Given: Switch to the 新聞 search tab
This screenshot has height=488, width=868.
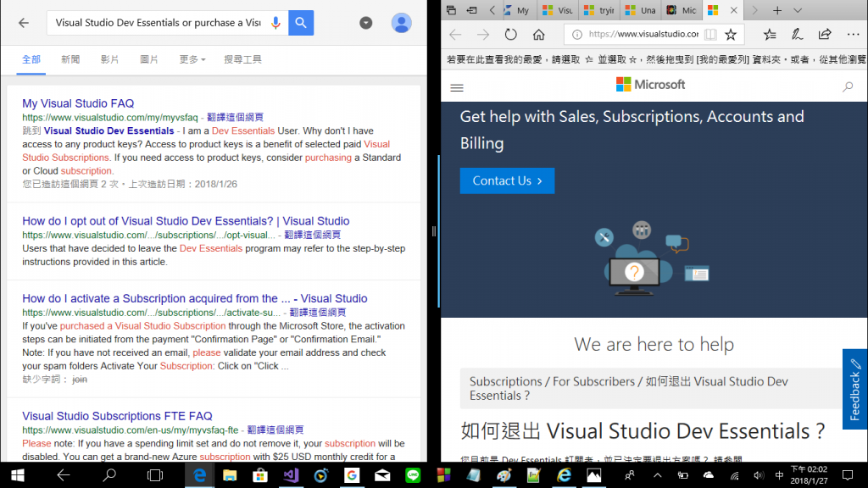Looking at the screenshot, I should (x=70, y=59).
